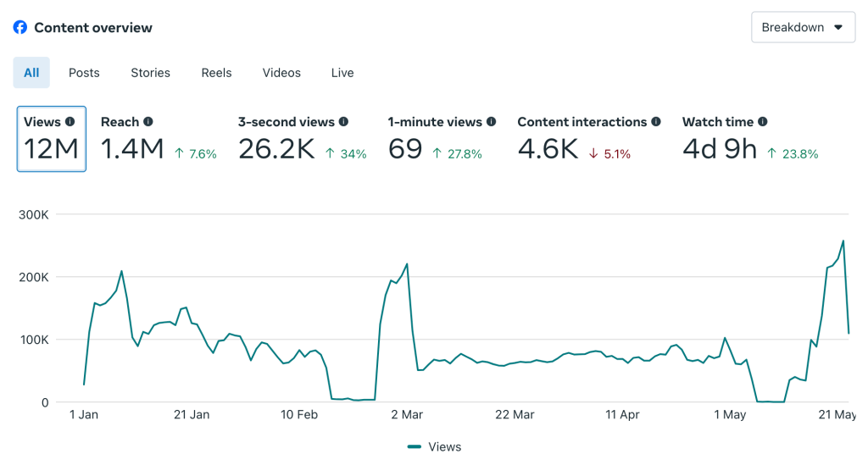Click the 7.6% Reach change value

pos(203,153)
